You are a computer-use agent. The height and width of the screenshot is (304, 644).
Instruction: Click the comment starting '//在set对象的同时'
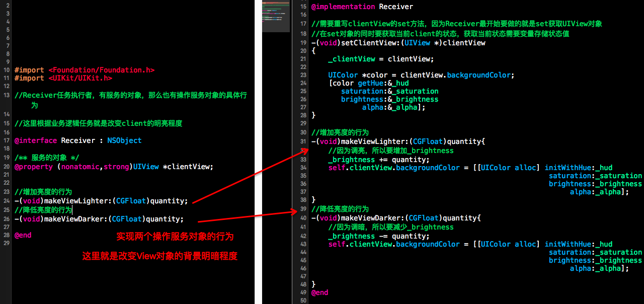point(440,34)
